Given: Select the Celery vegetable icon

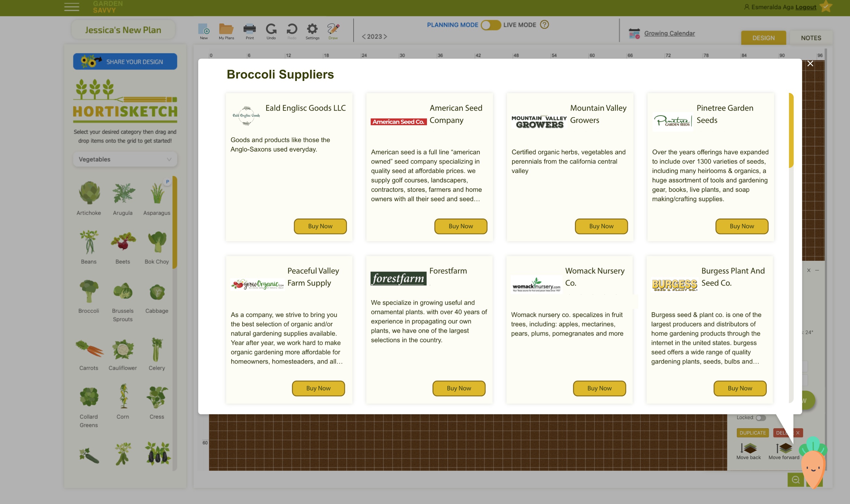Looking at the screenshot, I should [157, 349].
